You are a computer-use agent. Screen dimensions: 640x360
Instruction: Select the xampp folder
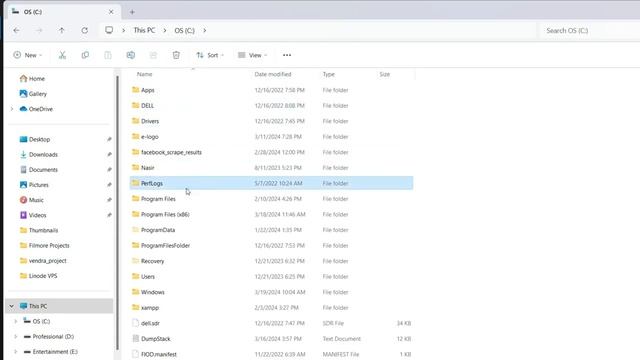(271, 308)
